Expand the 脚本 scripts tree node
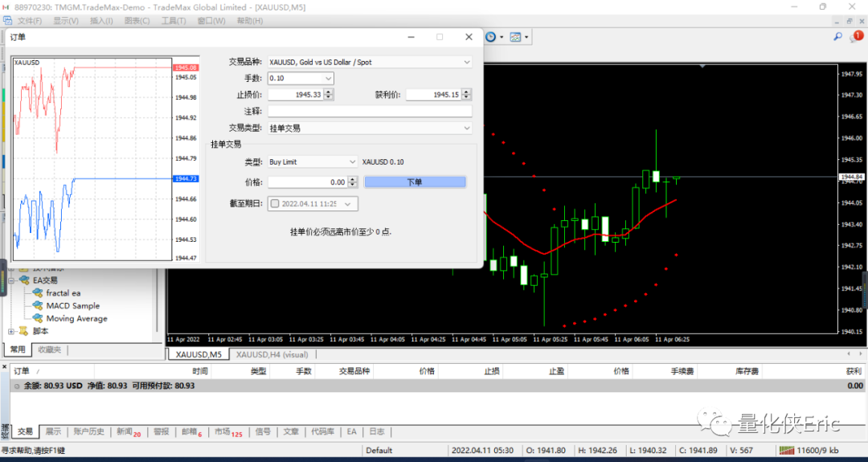 click(x=11, y=331)
